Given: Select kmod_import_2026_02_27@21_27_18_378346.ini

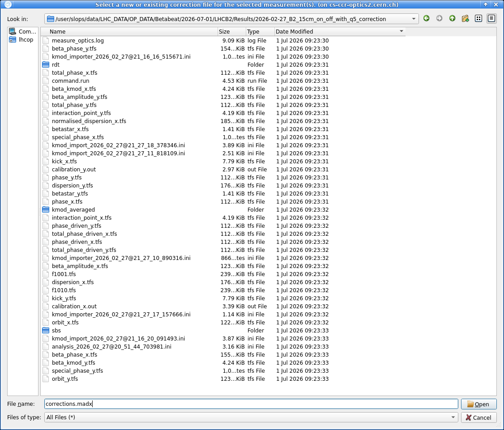Looking at the screenshot, I should click(x=118, y=145).
